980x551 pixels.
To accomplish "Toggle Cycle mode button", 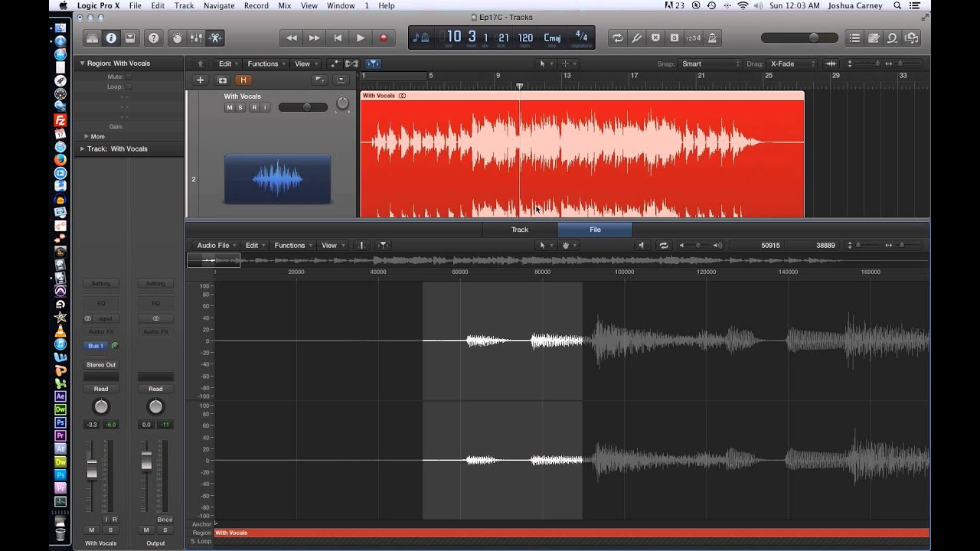I will [617, 37].
